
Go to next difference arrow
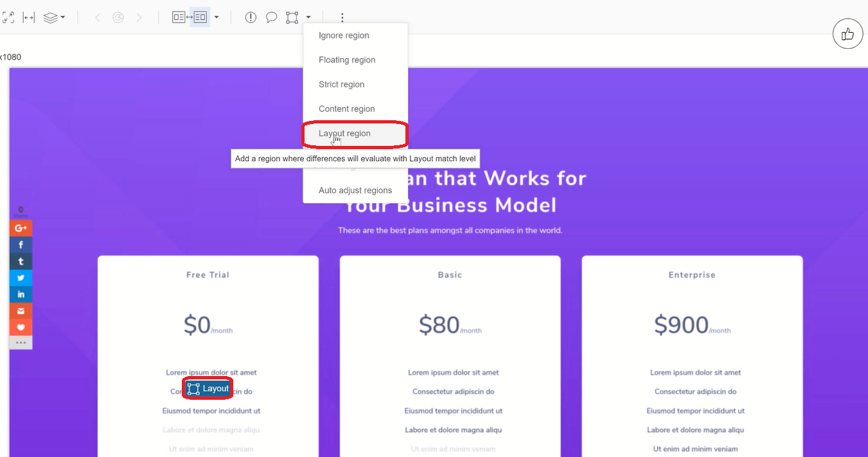(x=139, y=17)
